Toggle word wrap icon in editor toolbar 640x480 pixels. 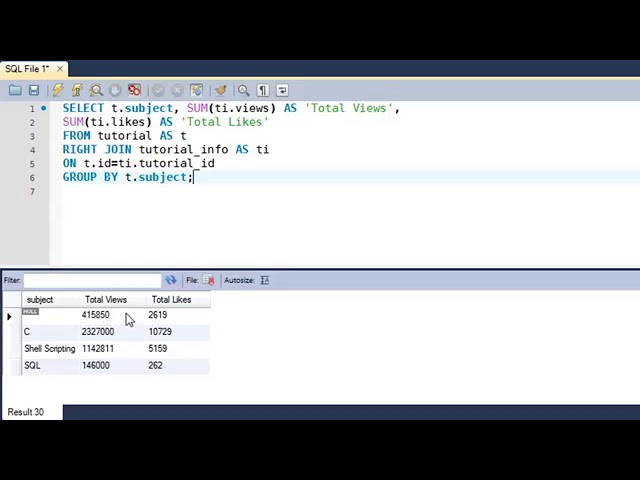pos(282,90)
